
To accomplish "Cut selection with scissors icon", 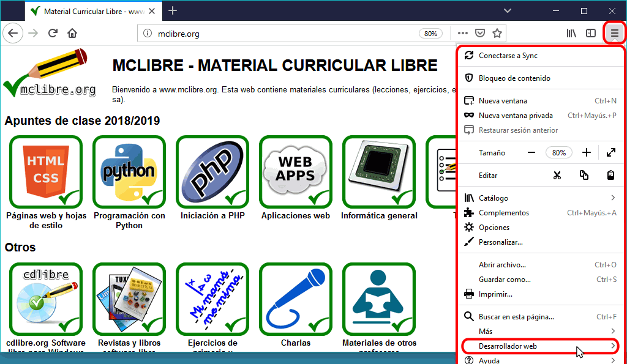I will coord(557,176).
